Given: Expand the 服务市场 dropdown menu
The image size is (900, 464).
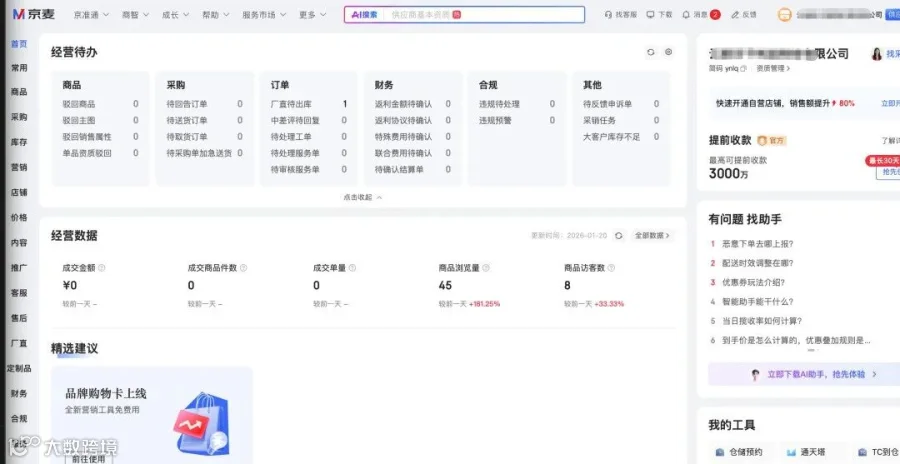Looking at the screenshot, I should tap(264, 15).
